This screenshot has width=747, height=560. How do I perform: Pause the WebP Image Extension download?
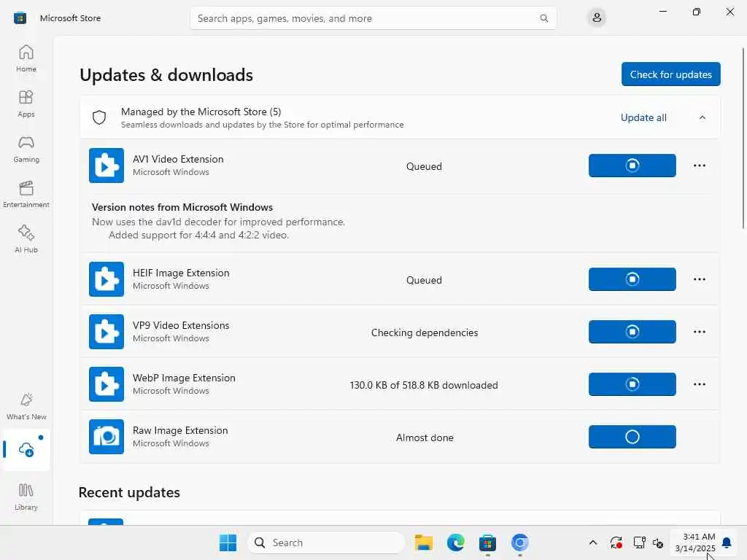click(x=632, y=384)
